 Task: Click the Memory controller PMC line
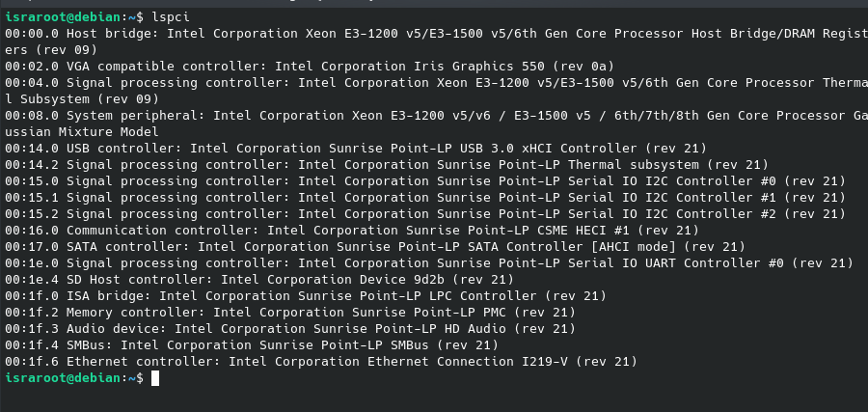pyautogui.click(x=290, y=313)
